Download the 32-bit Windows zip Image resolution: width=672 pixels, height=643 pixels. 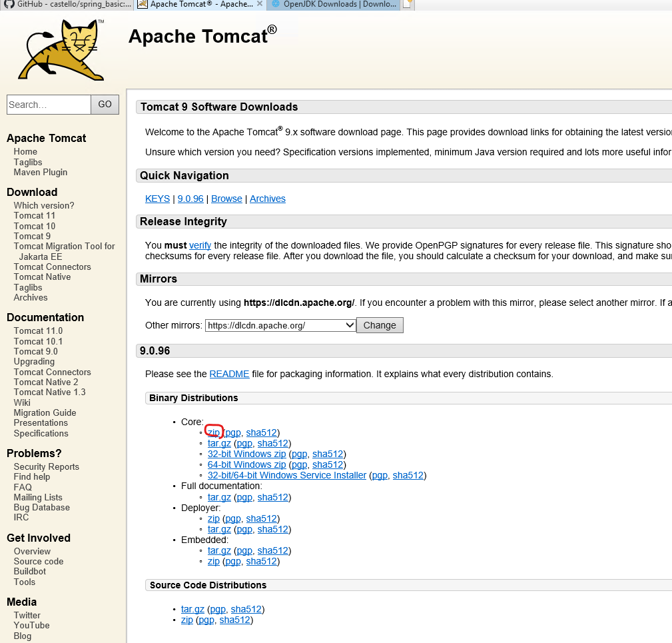[247, 454]
